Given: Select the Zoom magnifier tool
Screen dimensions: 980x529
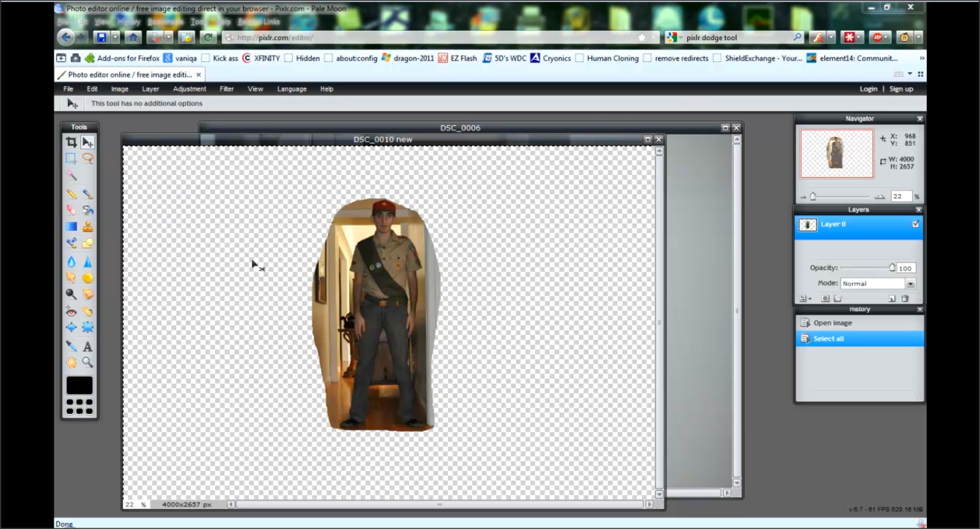Looking at the screenshot, I should click(x=88, y=362).
